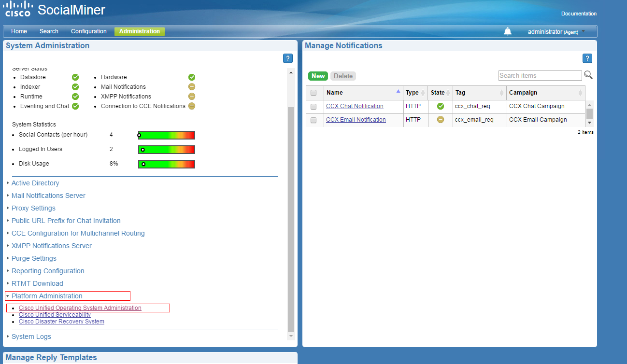This screenshot has height=364, width=627.
Task: Sort by Tag column arrows
Action: pyautogui.click(x=501, y=93)
